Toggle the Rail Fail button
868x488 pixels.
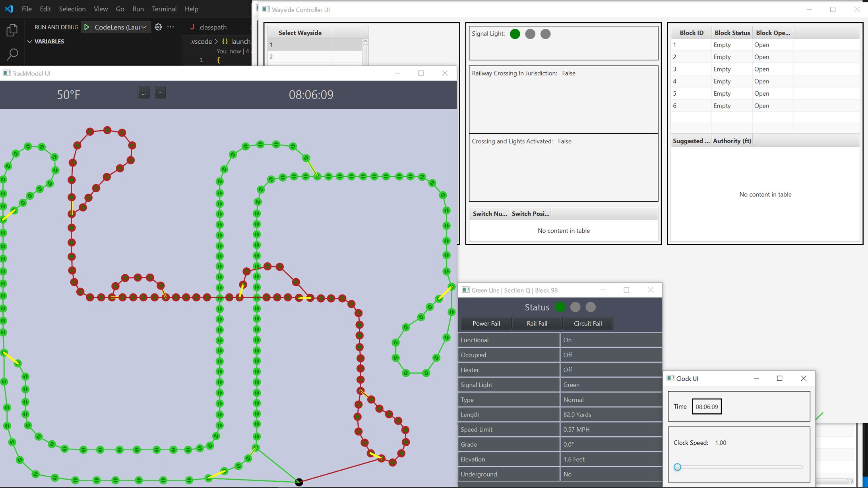[537, 323]
